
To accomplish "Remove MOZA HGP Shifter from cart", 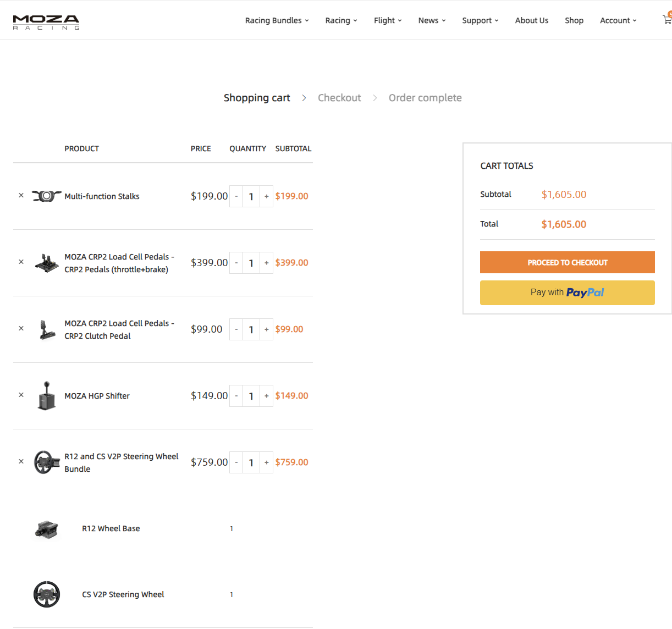I will coord(21,395).
